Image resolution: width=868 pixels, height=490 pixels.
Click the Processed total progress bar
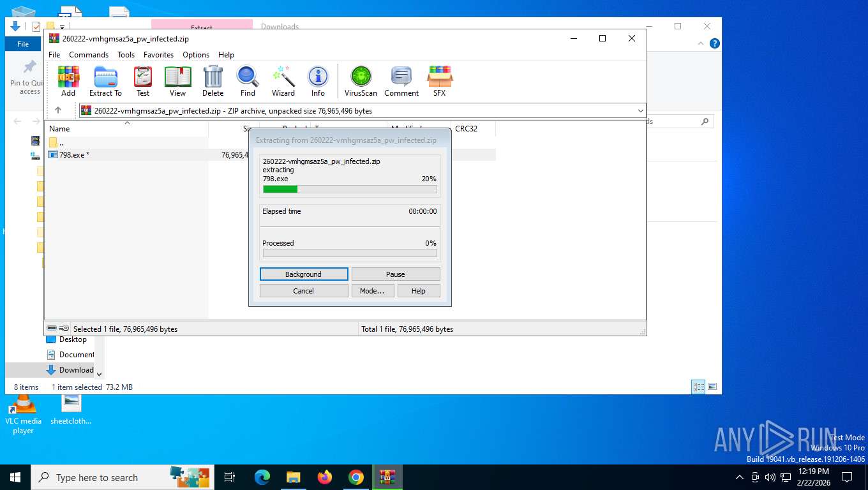[x=350, y=253]
